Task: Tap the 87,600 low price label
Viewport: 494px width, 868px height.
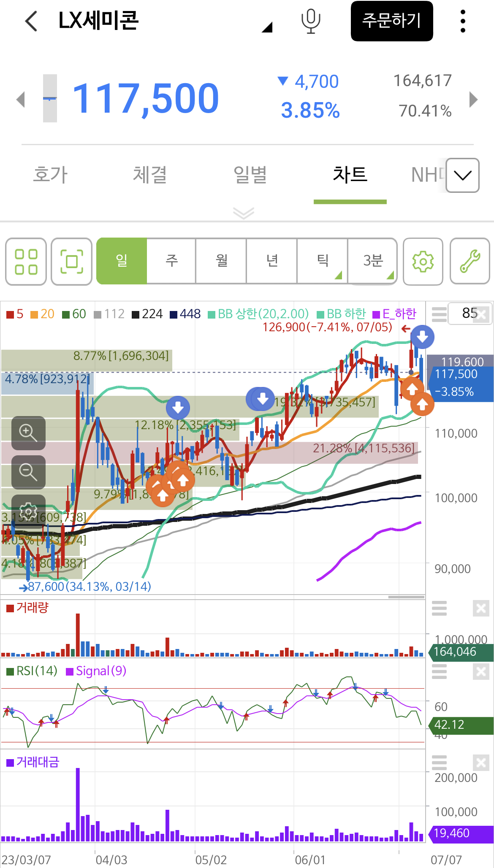Action: pos(89,587)
